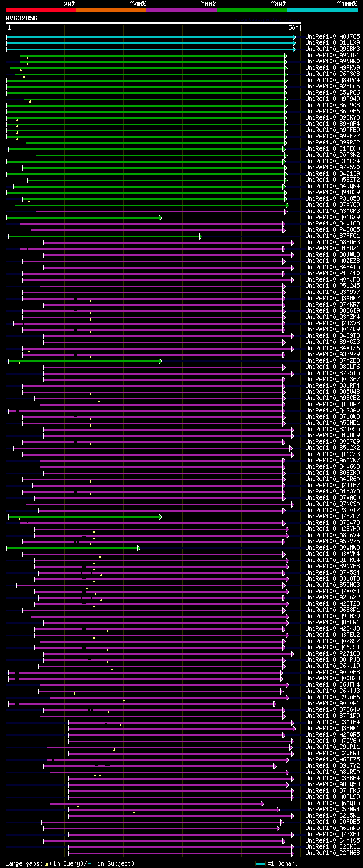Select the UniRef100_Q84PA4 entry
Image resolution: width=363 pixels, height=868 pixels.
coord(332,80)
